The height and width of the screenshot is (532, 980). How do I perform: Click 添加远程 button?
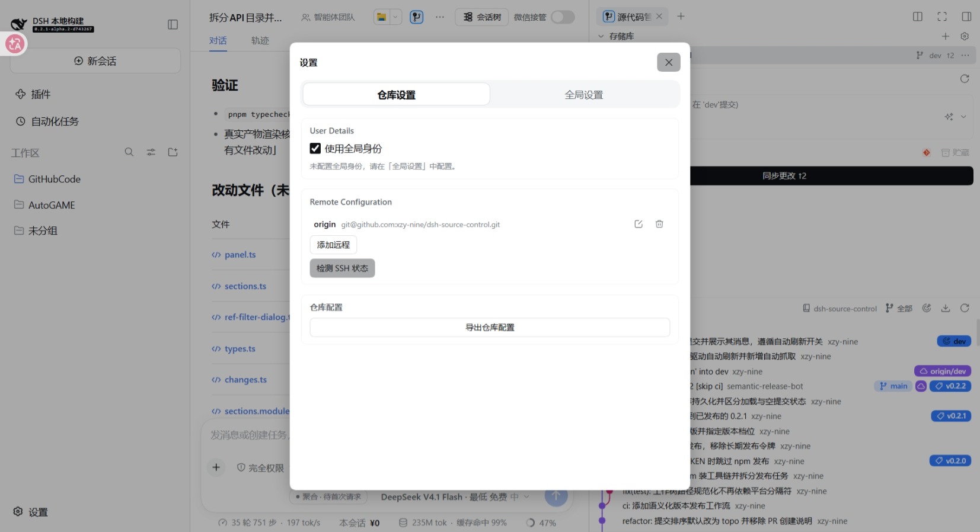click(333, 245)
